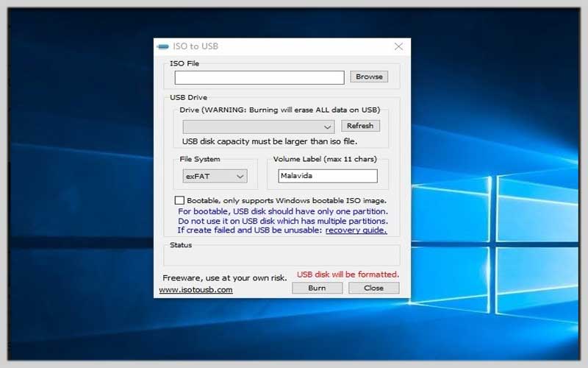Screen dimensions: 588x368
Task: Click 'For bootable, USB disk should have' text
Action: (x=283, y=211)
